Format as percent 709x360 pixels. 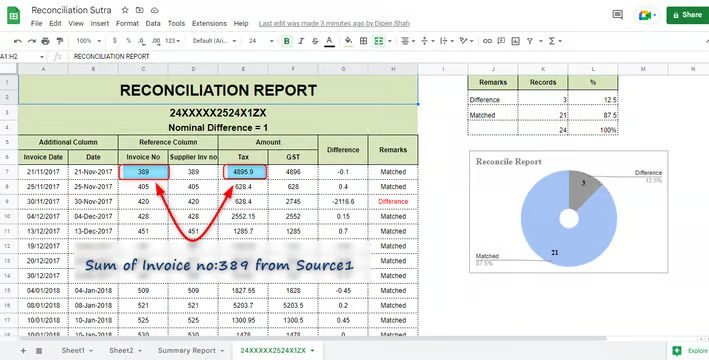pyautogui.click(x=128, y=41)
